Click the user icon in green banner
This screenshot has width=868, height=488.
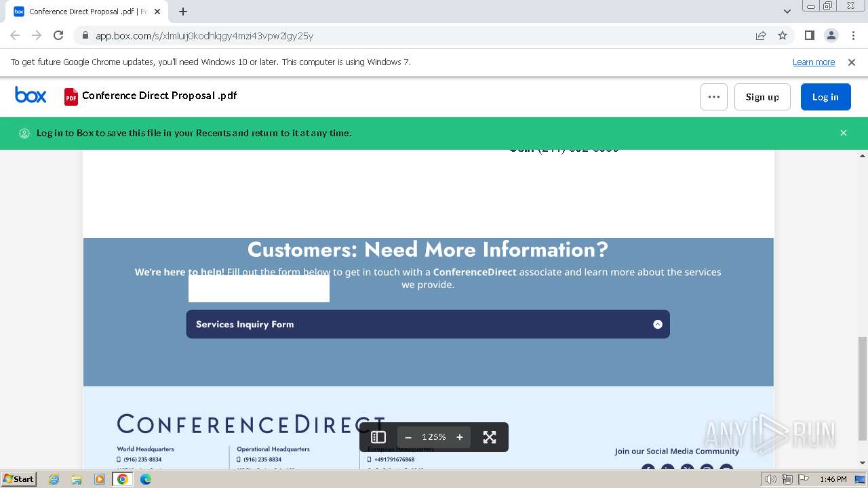(x=24, y=133)
